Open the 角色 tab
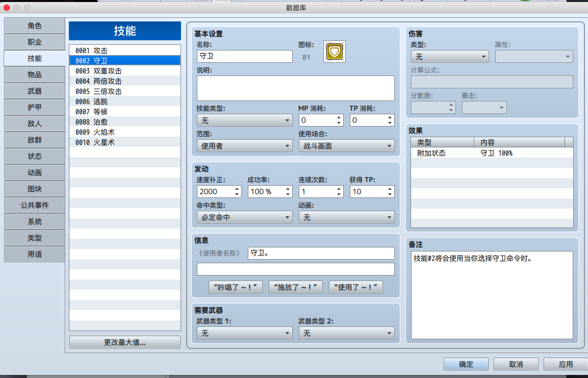588x378 pixels. 35,26
